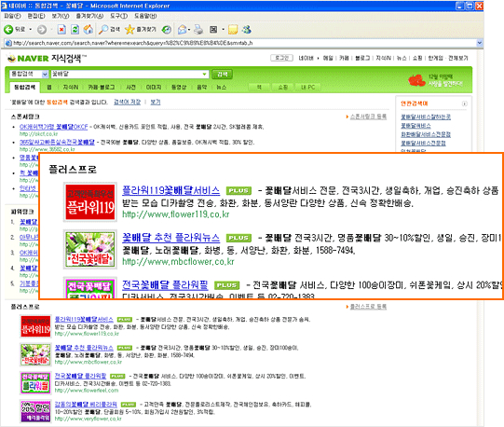Click the IE Forward arrow button
The width and height of the screenshot is (504, 427).
click(42, 30)
